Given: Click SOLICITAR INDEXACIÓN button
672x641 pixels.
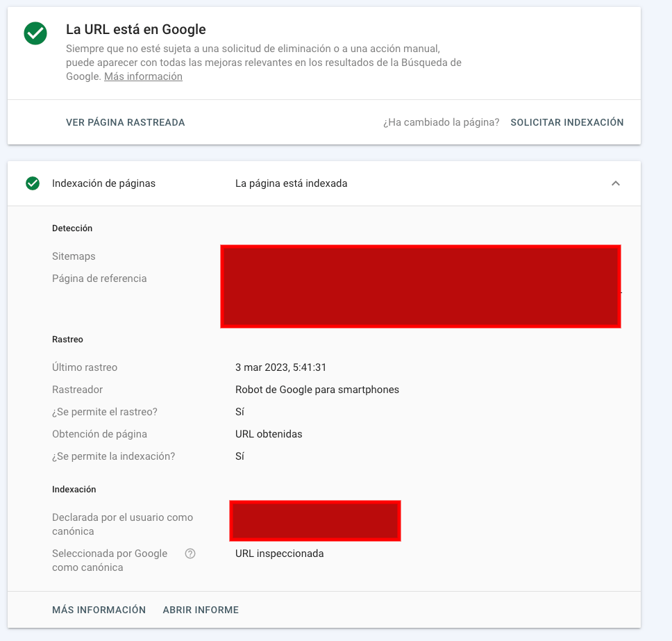Looking at the screenshot, I should 567,122.
